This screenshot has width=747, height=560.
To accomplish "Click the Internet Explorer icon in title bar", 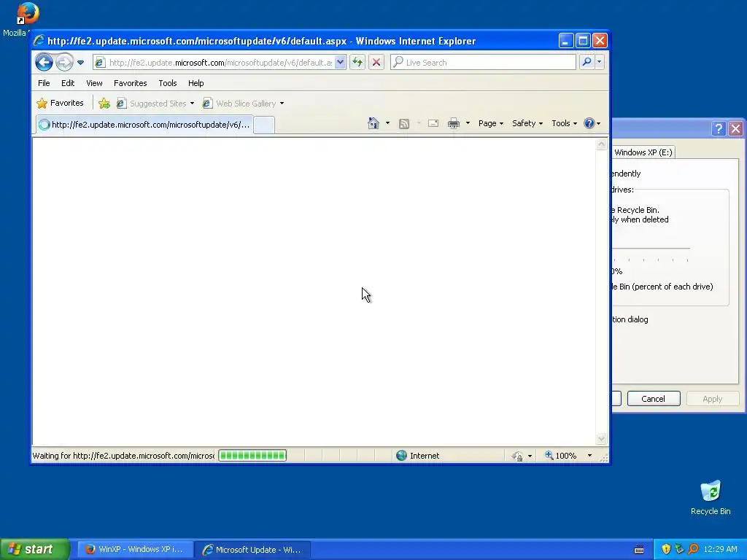I will point(39,41).
